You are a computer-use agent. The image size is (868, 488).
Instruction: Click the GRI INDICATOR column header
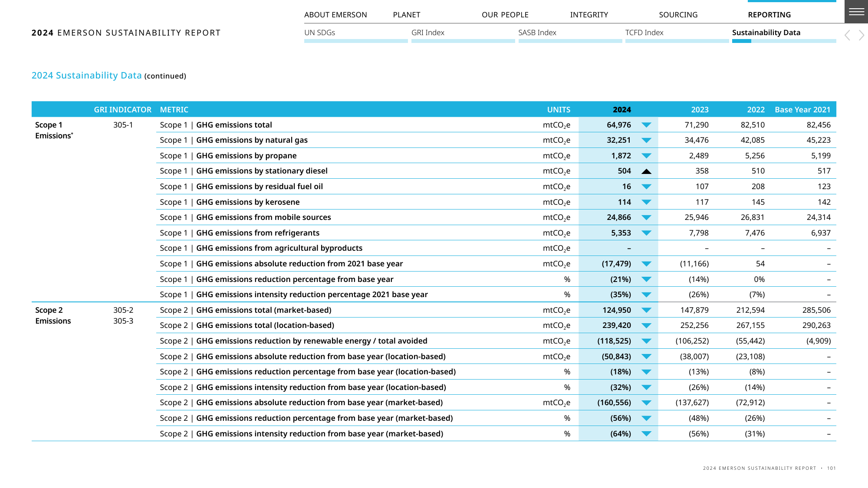tap(123, 110)
